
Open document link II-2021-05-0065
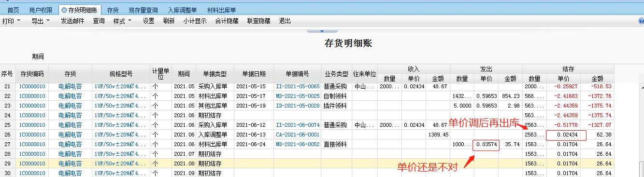298,86
